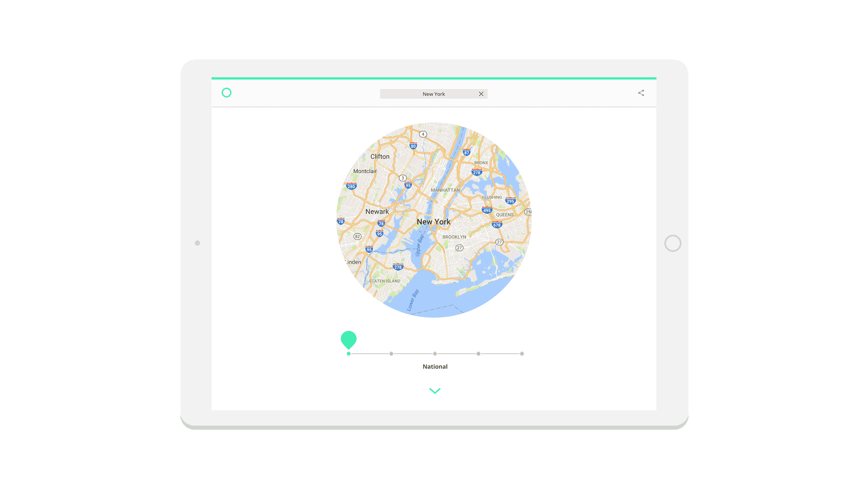The height and width of the screenshot is (488, 868).
Task: Clear the search with the X icon
Action: click(481, 94)
